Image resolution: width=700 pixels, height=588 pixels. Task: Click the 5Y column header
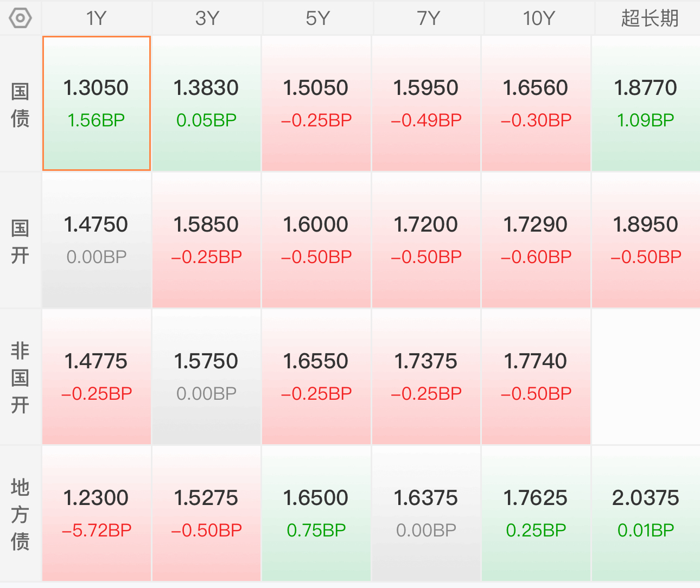point(317,18)
